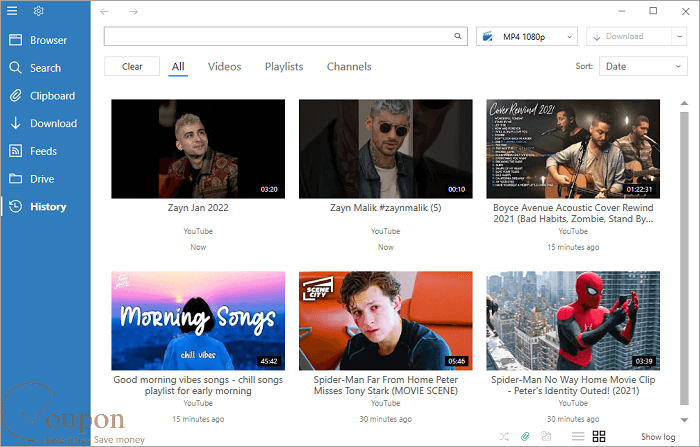Go back with the left arrow
Screen dimensions: 700x447
click(x=105, y=12)
